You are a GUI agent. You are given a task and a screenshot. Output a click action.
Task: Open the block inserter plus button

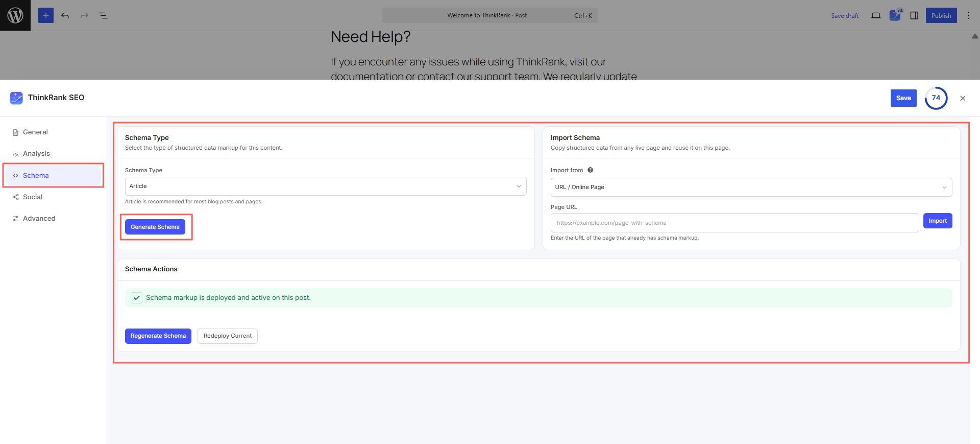click(x=46, y=15)
